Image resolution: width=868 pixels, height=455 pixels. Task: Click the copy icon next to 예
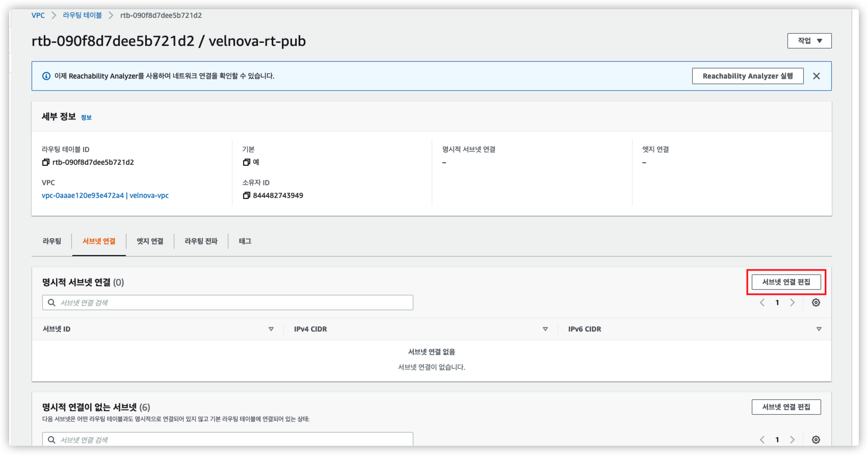pos(246,162)
